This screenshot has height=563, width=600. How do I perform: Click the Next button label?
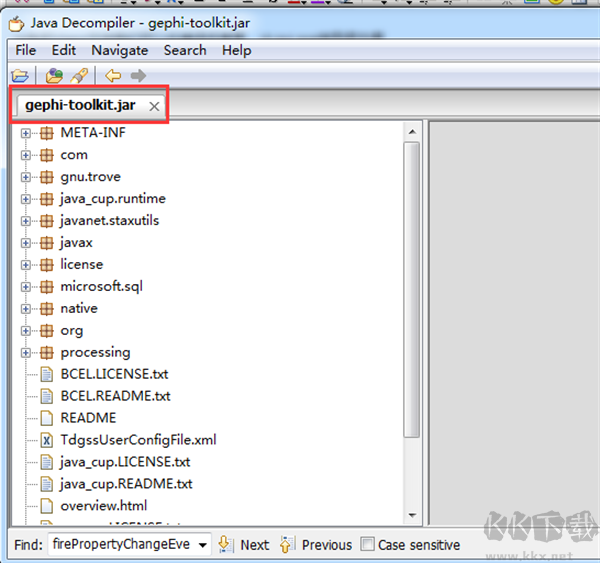[x=254, y=545]
